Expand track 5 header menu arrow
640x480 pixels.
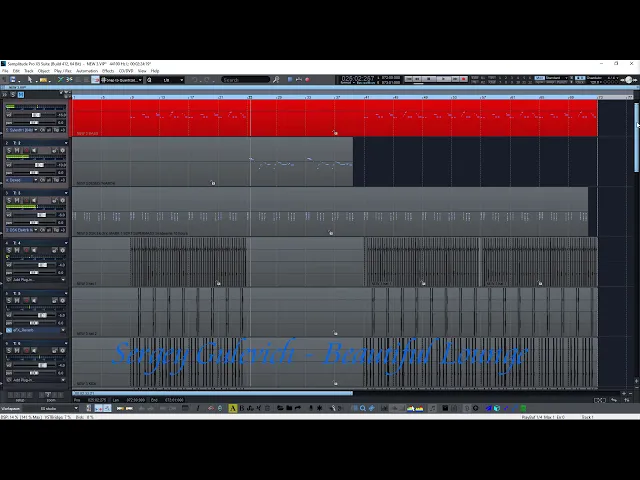click(66, 293)
